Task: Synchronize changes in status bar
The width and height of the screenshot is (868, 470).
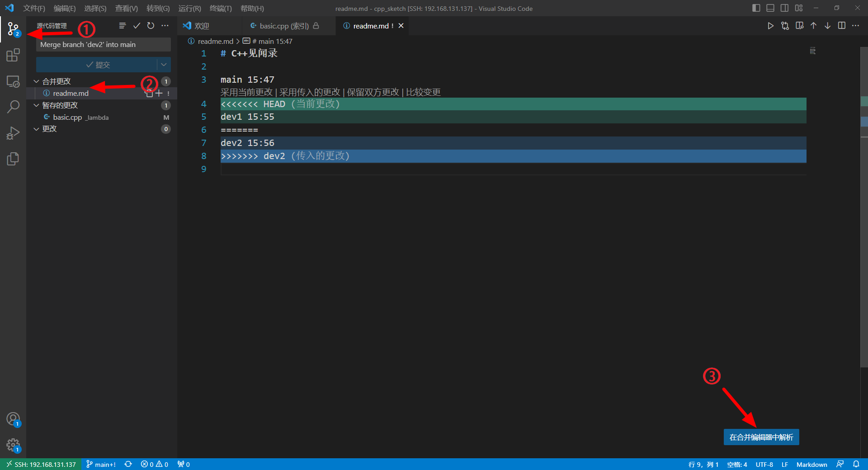Action: [x=128, y=464]
